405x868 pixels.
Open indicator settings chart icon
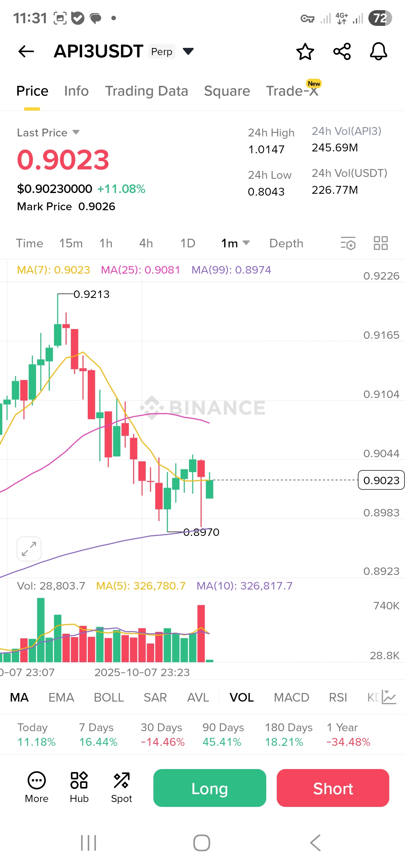click(x=389, y=697)
